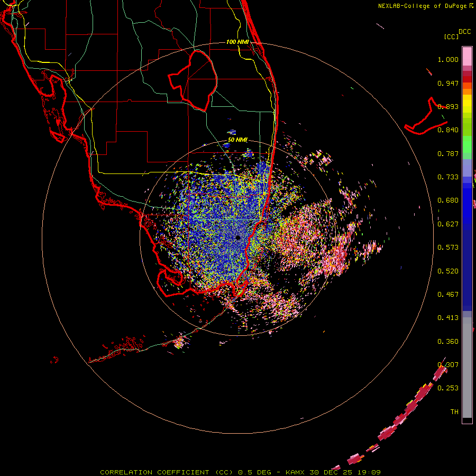The height and width of the screenshot is (476, 476).
Task: Click the 0.947 scale value
Action: coord(448,83)
